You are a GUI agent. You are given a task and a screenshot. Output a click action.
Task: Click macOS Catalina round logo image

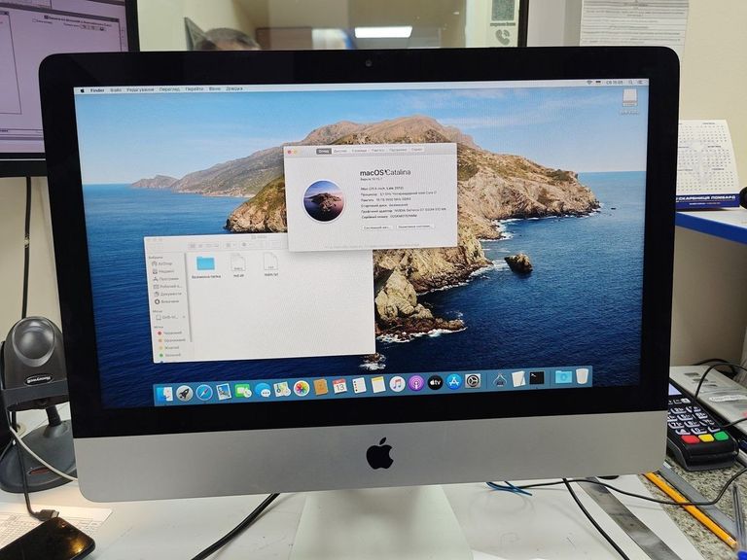coord(324,200)
